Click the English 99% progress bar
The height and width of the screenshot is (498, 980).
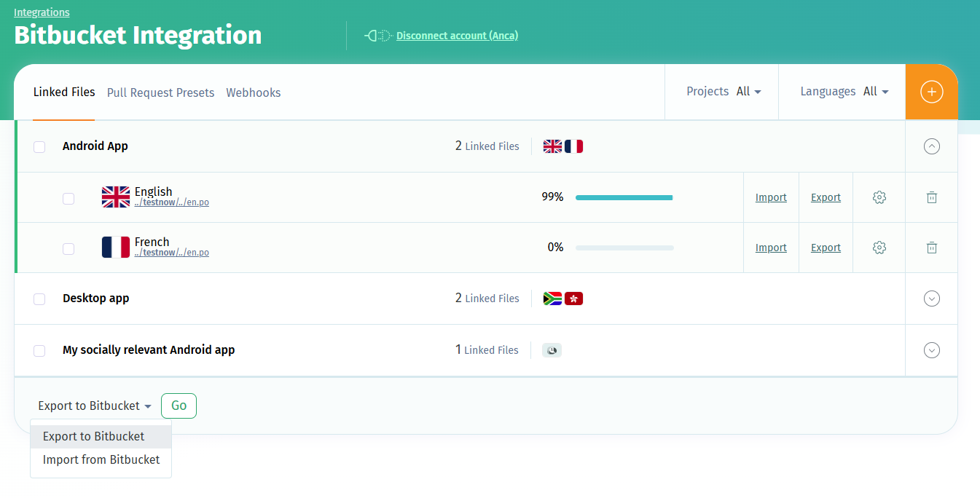coord(624,197)
